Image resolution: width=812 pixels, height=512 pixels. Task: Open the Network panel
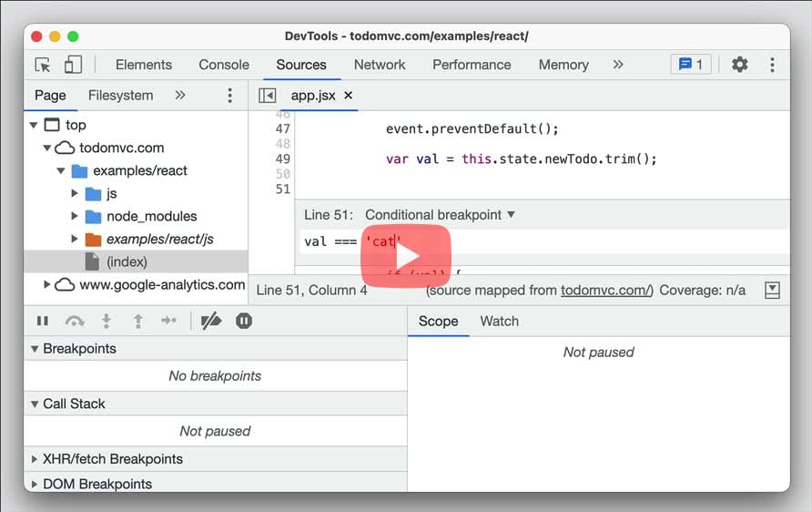pyautogui.click(x=380, y=65)
